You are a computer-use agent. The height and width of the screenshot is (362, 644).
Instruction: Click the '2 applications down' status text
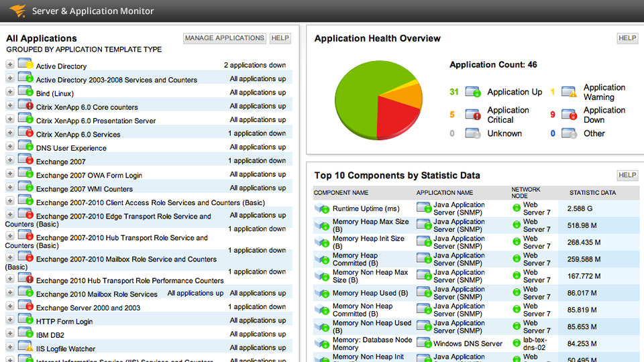coord(255,65)
